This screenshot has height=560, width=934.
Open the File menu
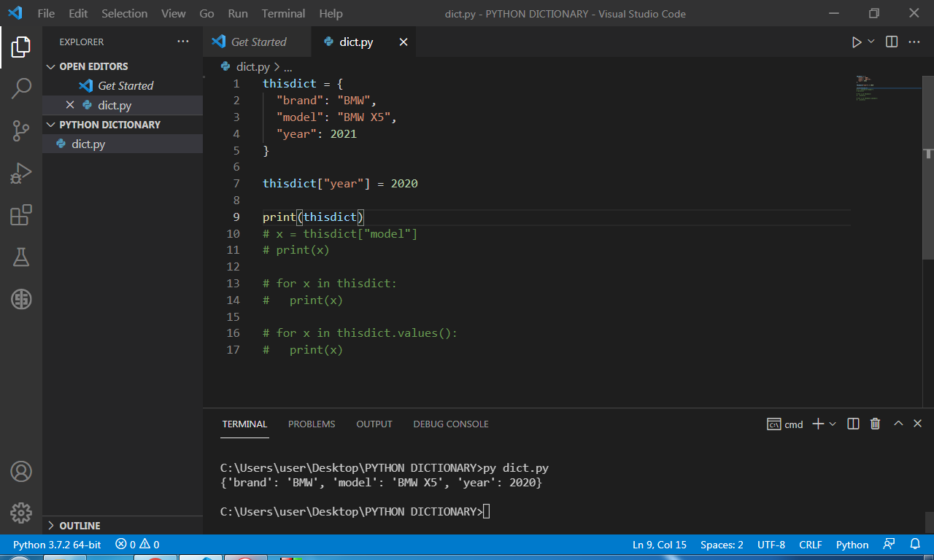pyautogui.click(x=46, y=14)
